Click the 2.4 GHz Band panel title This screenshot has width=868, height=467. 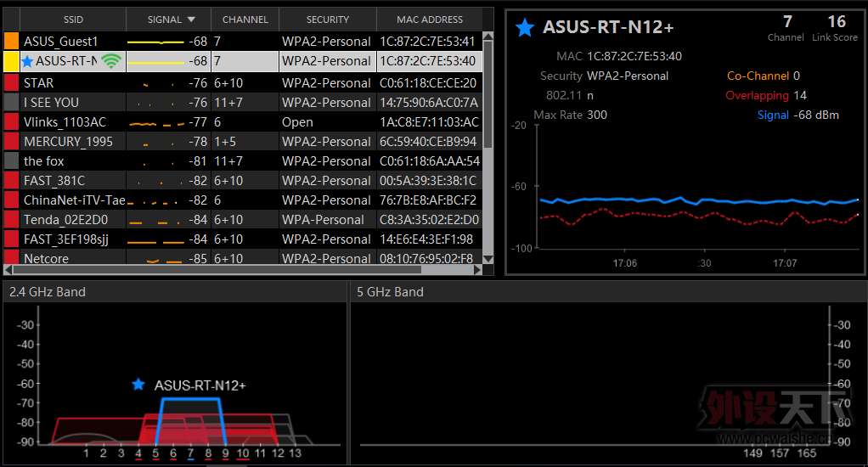(47, 291)
